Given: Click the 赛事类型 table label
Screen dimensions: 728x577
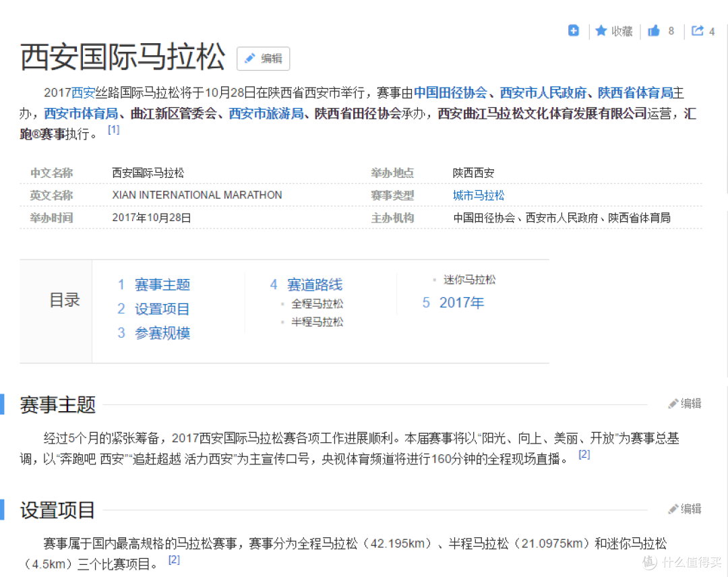Looking at the screenshot, I should pos(392,195).
